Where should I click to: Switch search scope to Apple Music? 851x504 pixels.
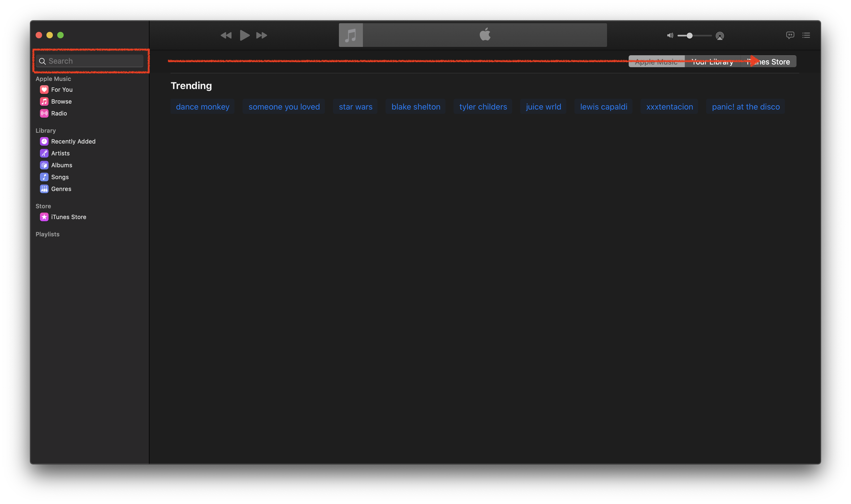pos(656,62)
